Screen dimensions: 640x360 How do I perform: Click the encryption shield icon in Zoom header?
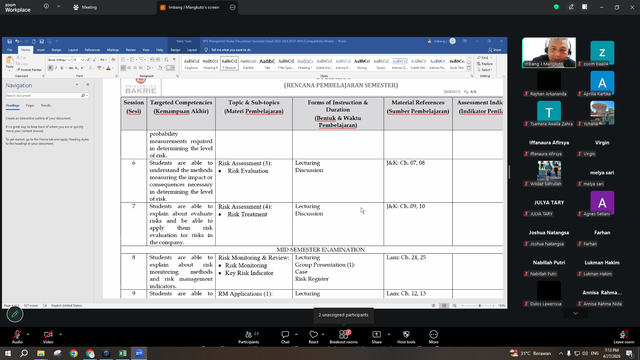coord(556,7)
